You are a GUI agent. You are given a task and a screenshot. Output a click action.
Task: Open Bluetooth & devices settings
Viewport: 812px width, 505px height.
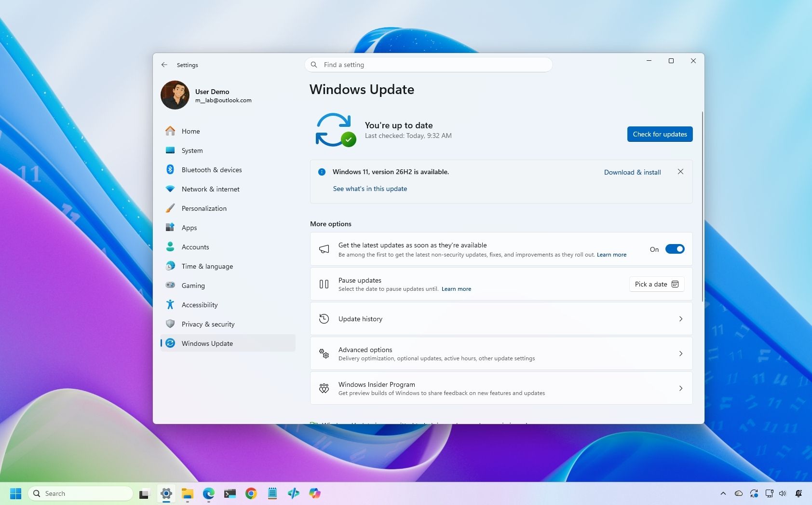[228, 170]
